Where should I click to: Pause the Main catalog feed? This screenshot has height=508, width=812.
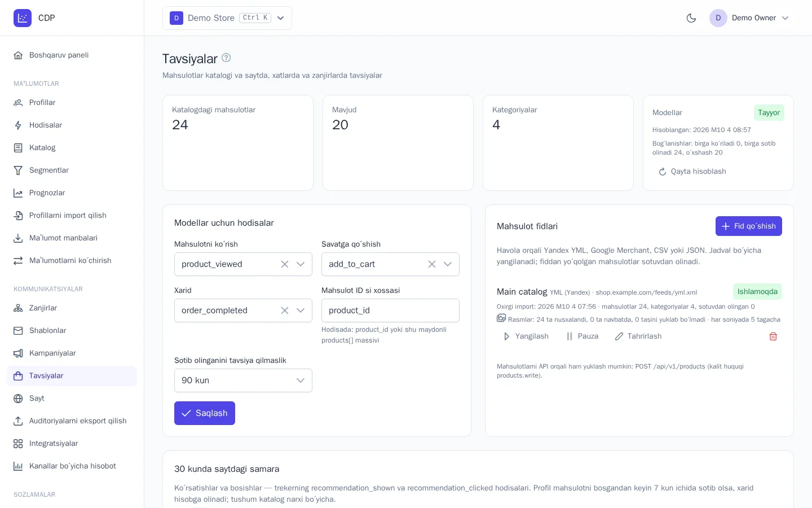[582, 336]
